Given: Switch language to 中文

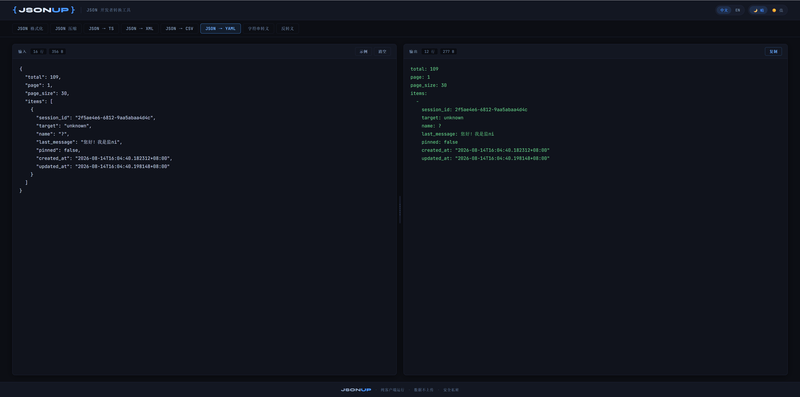Looking at the screenshot, I should [x=723, y=10].
